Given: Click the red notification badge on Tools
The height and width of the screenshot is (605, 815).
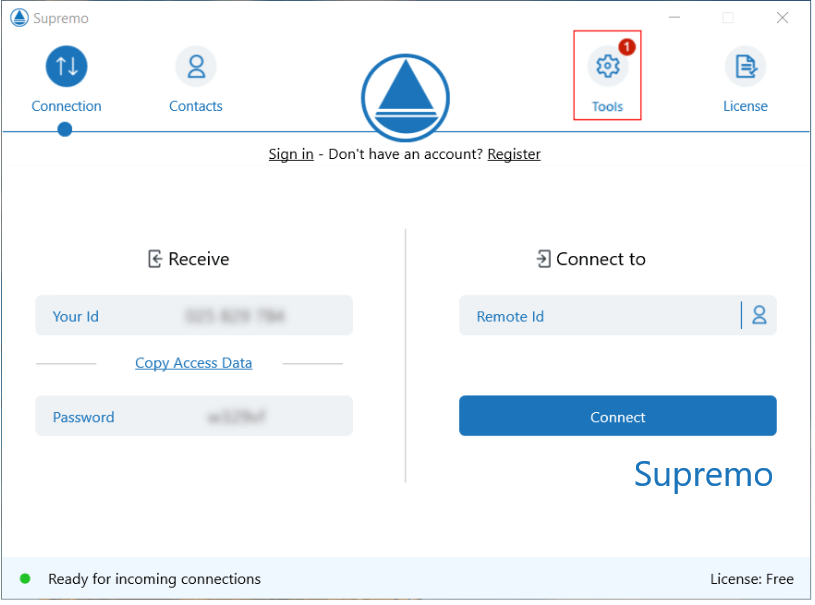Looking at the screenshot, I should (x=627, y=47).
